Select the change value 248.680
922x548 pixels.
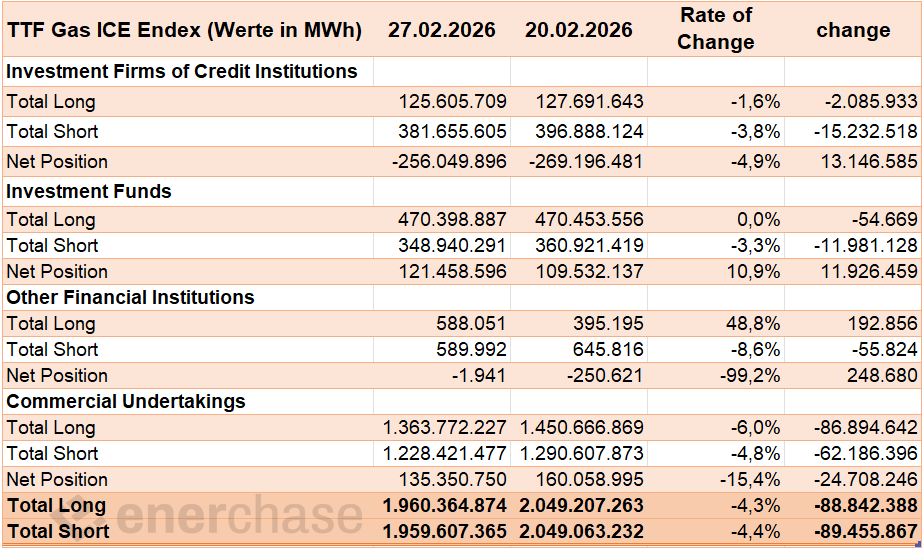coord(882,375)
